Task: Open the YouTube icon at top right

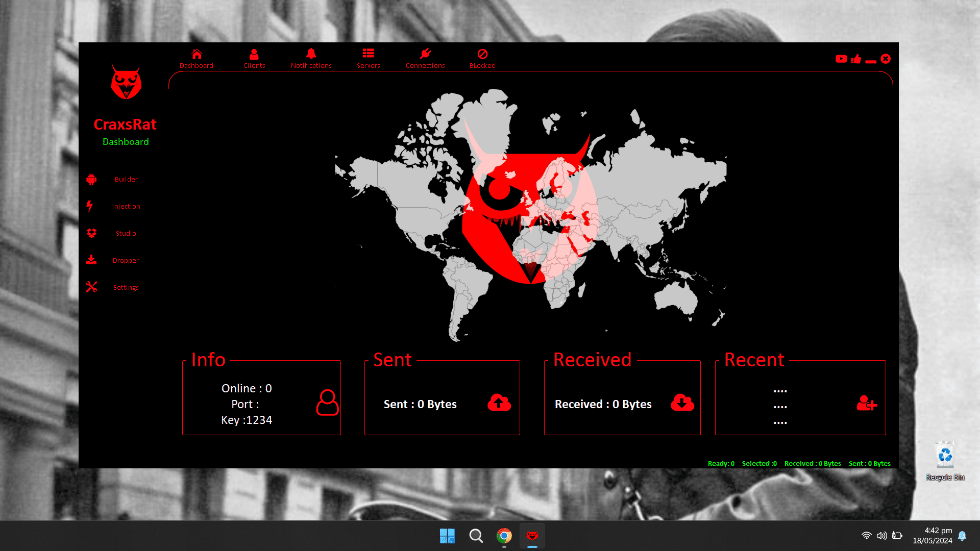Action: [x=841, y=59]
